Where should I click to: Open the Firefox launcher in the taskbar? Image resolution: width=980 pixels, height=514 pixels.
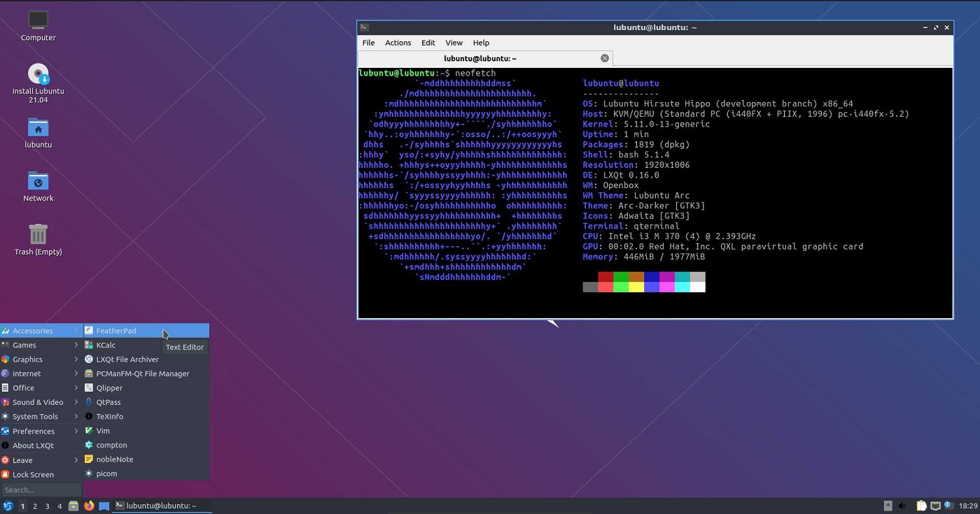pyautogui.click(x=89, y=506)
